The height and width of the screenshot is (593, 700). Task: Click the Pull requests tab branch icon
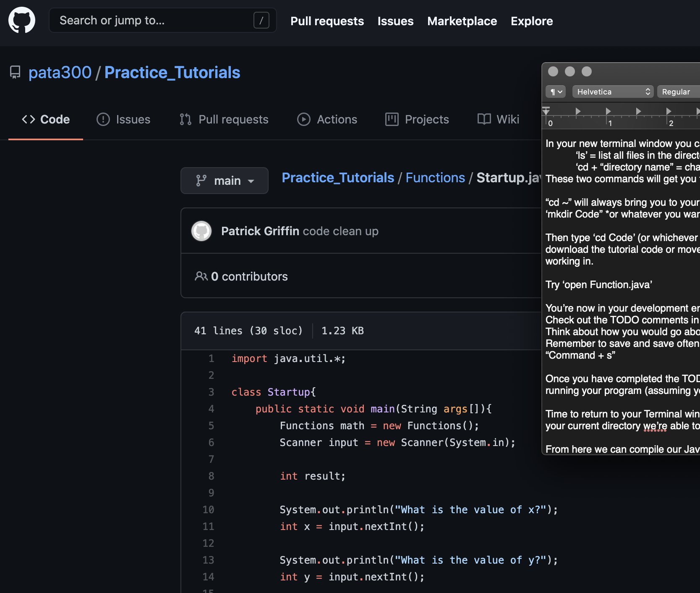pos(185,119)
